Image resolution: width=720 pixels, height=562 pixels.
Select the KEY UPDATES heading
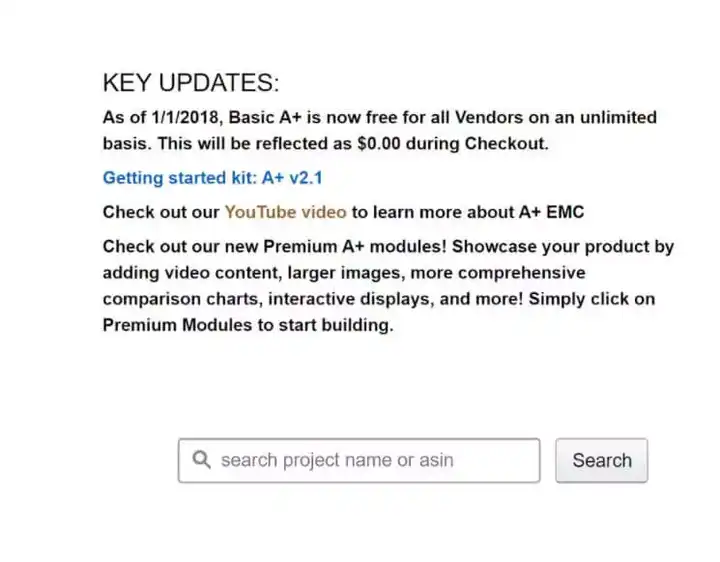[x=191, y=83]
